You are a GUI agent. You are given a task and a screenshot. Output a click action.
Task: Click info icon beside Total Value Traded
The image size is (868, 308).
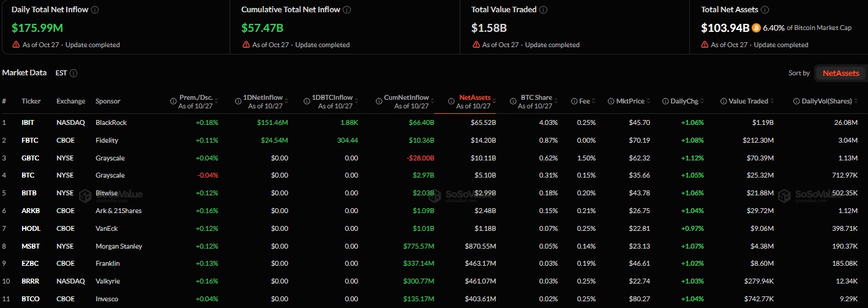coord(544,10)
